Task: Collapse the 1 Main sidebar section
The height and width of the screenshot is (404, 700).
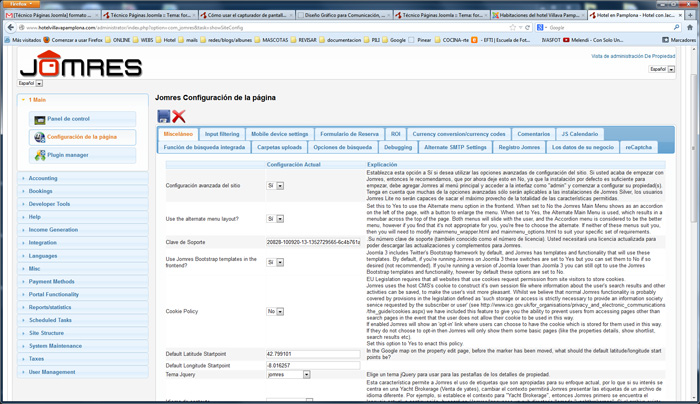Action: tap(83, 100)
